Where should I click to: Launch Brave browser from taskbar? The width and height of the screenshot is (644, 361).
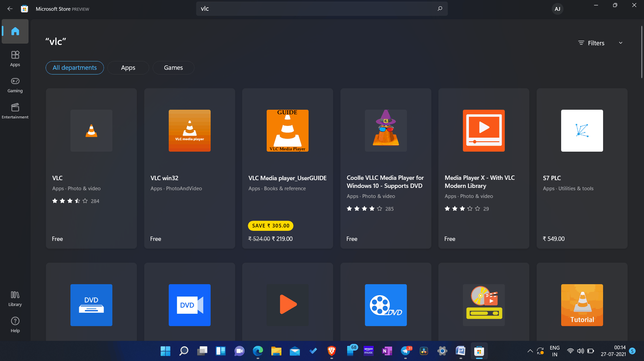click(332, 351)
